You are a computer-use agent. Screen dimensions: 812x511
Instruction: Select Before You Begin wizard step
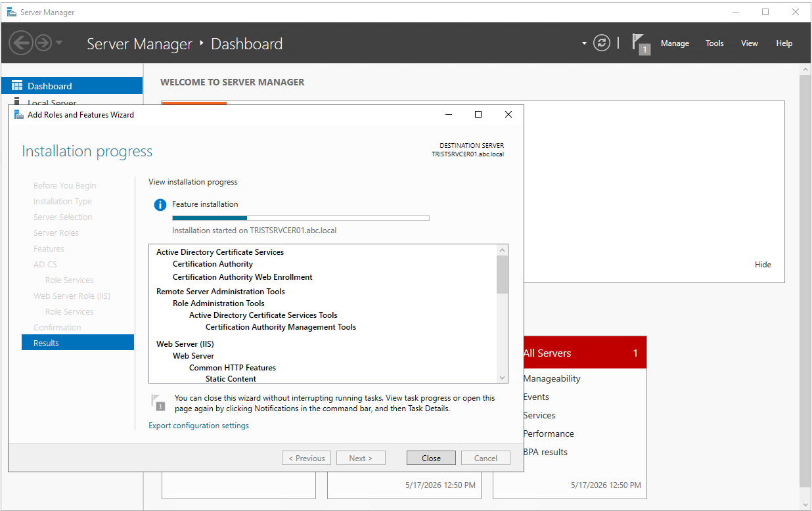tap(64, 185)
